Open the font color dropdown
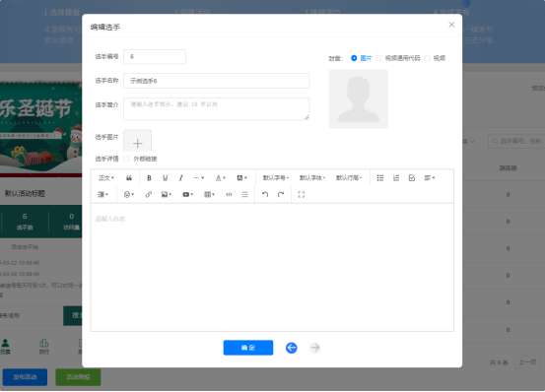This screenshot has width=545, height=392. (x=221, y=178)
